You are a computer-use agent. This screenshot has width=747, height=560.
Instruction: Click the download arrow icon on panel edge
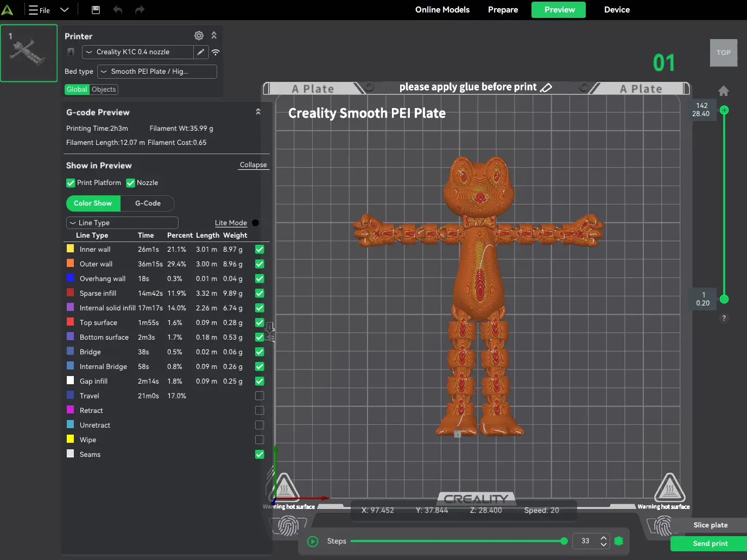pyautogui.click(x=269, y=331)
